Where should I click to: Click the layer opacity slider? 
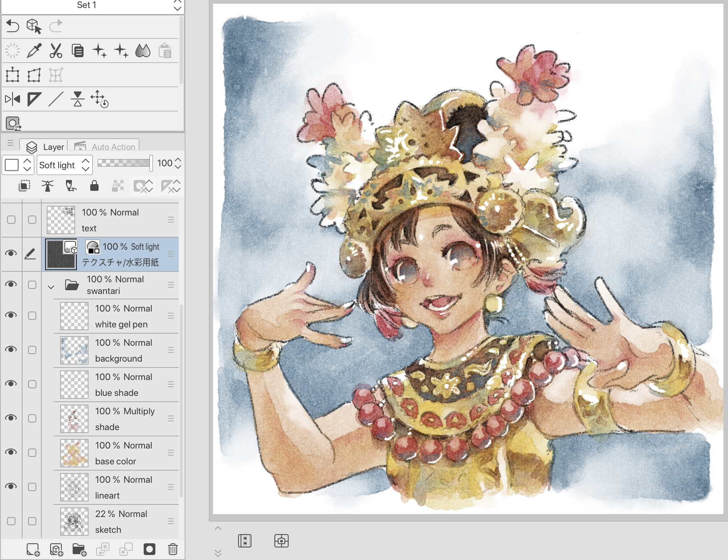[x=124, y=163]
